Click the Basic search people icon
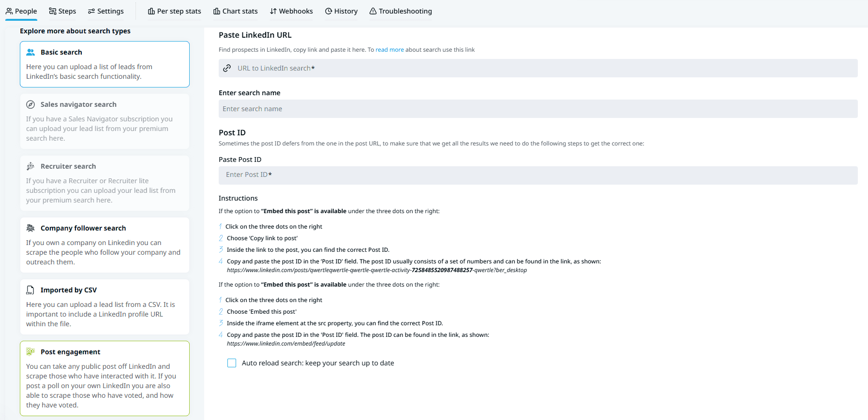 tap(30, 52)
